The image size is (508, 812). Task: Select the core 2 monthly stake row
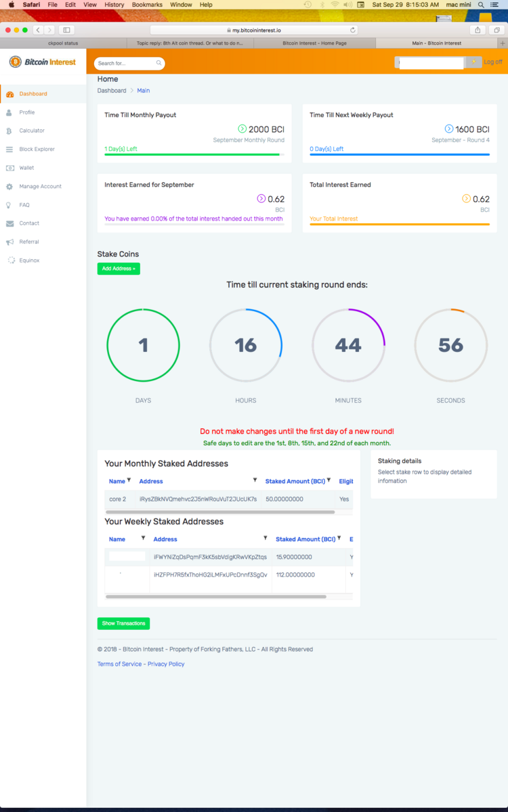click(229, 499)
